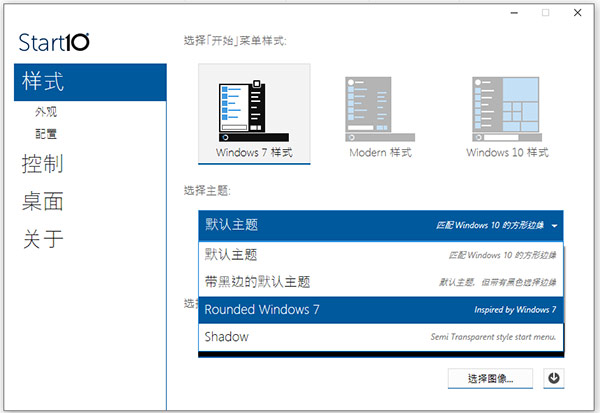Viewport: 600px width, 413px height.
Task: Select the Windows 7 样式 start menu thumbnail
Action: [254, 114]
